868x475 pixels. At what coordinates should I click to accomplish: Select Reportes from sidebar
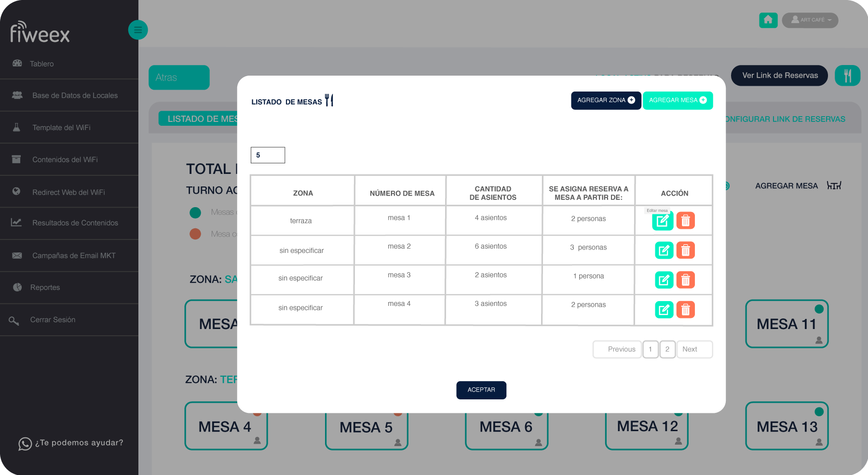45,288
